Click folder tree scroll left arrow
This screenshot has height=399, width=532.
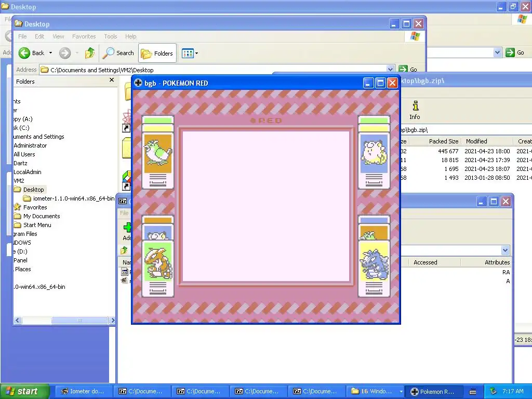tap(18, 320)
